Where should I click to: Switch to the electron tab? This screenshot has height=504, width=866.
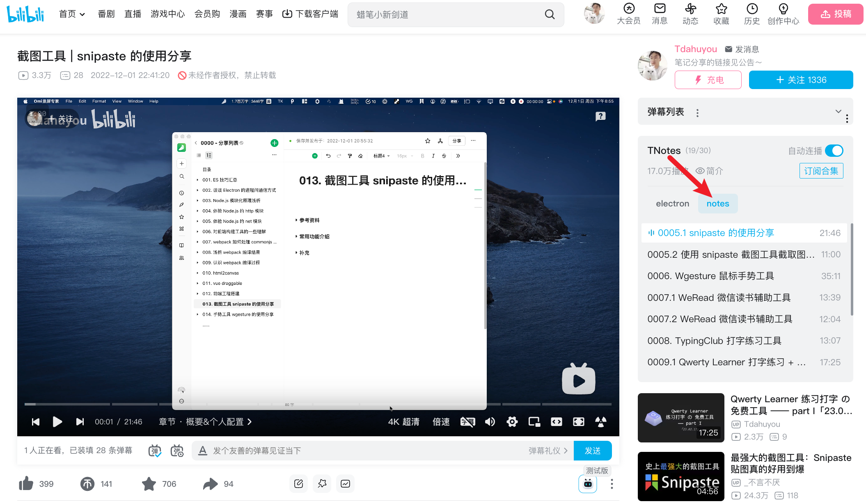672,204
